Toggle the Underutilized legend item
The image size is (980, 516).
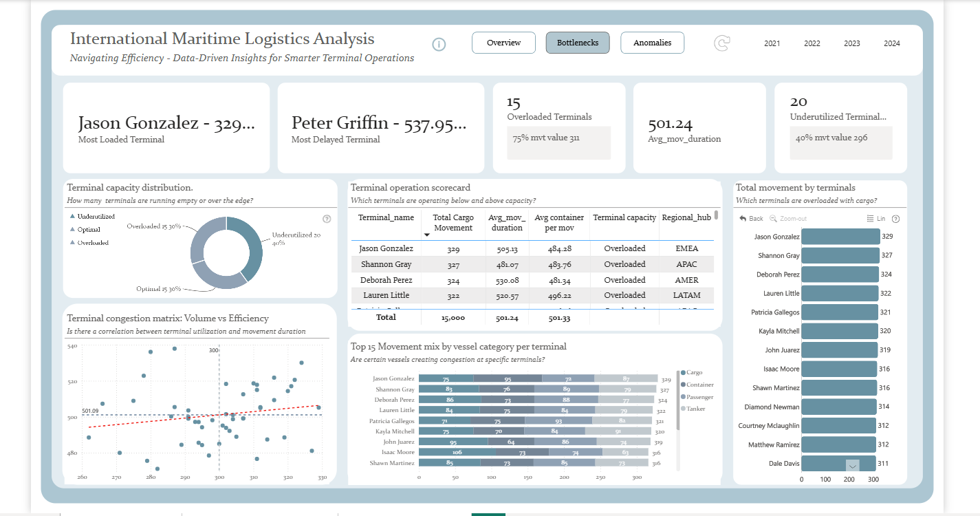pos(72,216)
